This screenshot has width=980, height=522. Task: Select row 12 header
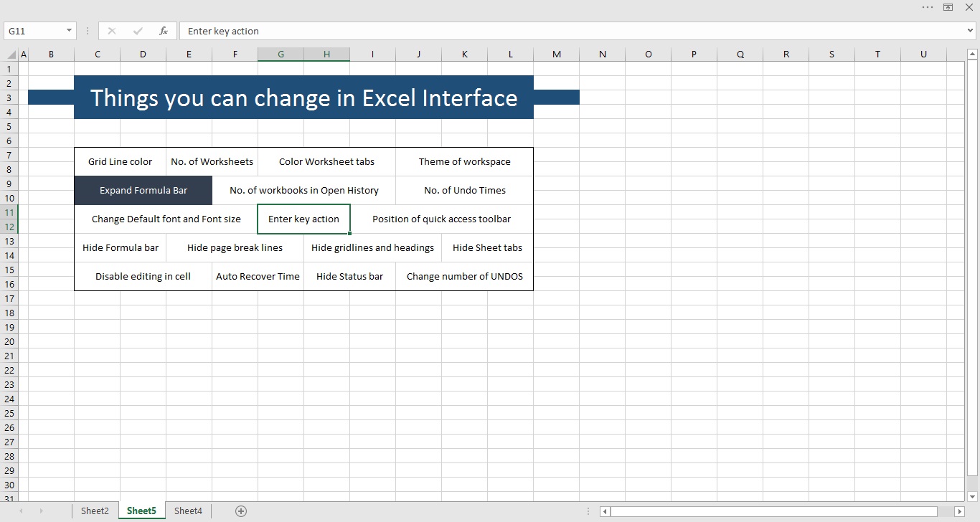click(9, 227)
